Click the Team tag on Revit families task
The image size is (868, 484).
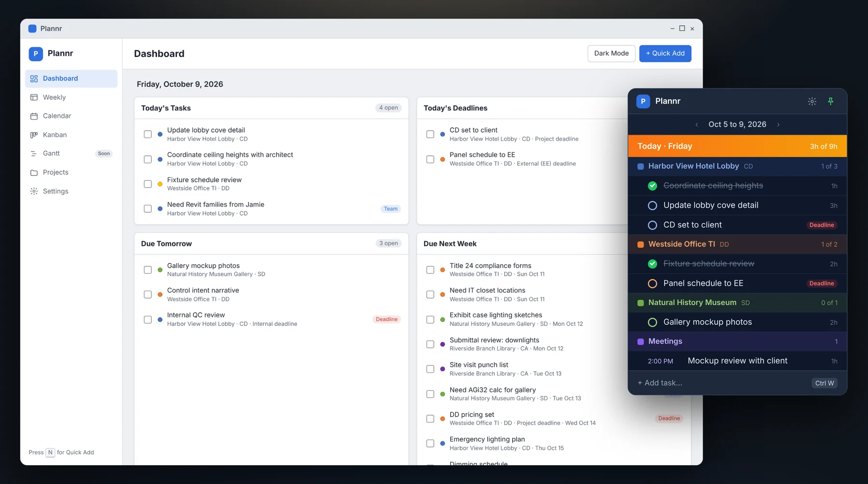pyautogui.click(x=391, y=209)
